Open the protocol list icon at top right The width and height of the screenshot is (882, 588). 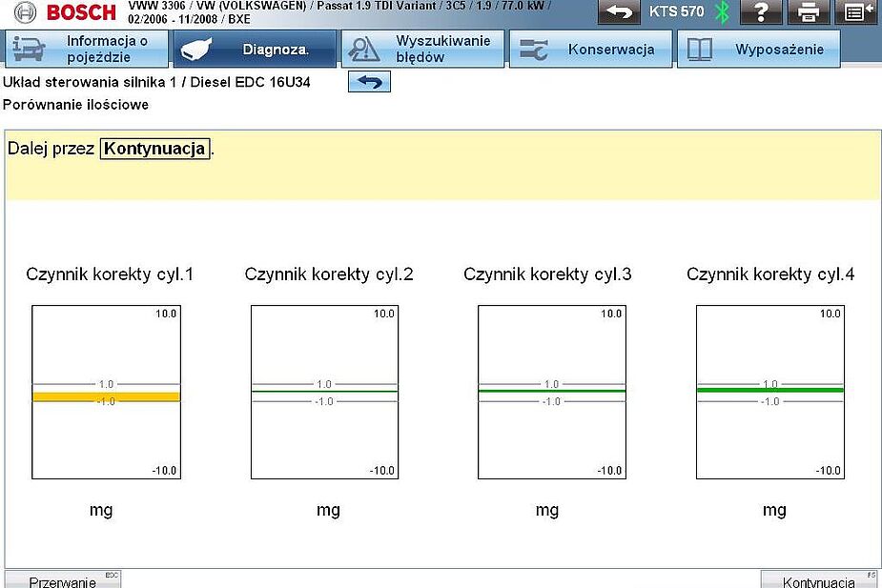point(855,12)
